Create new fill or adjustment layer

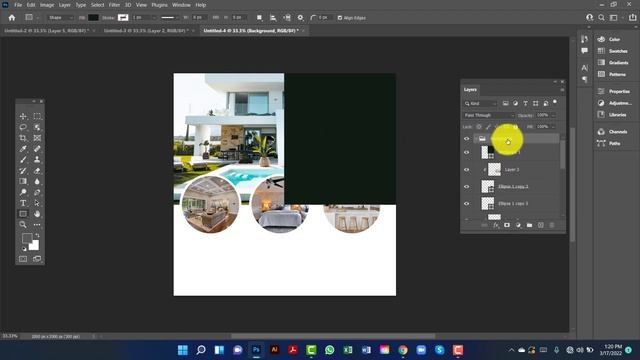518,225
